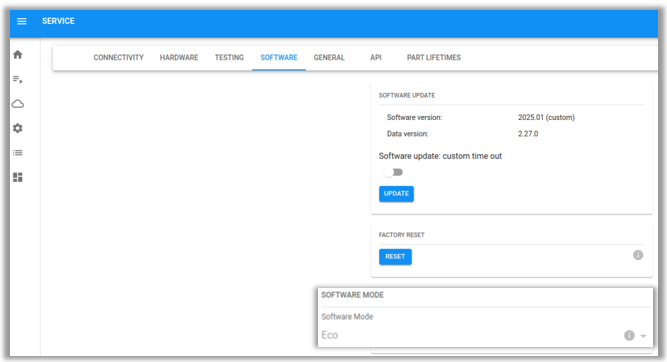Open the Part Lifetimes tab

click(434, 57)
